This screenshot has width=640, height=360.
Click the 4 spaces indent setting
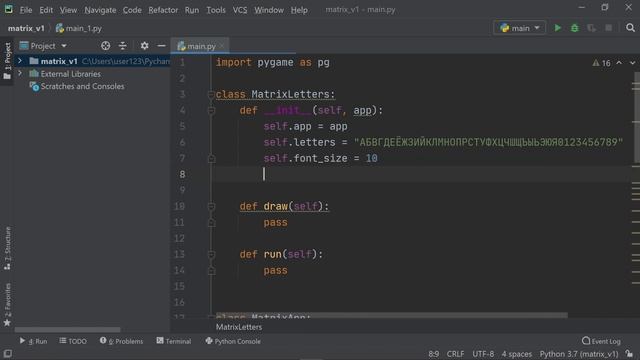517,354
